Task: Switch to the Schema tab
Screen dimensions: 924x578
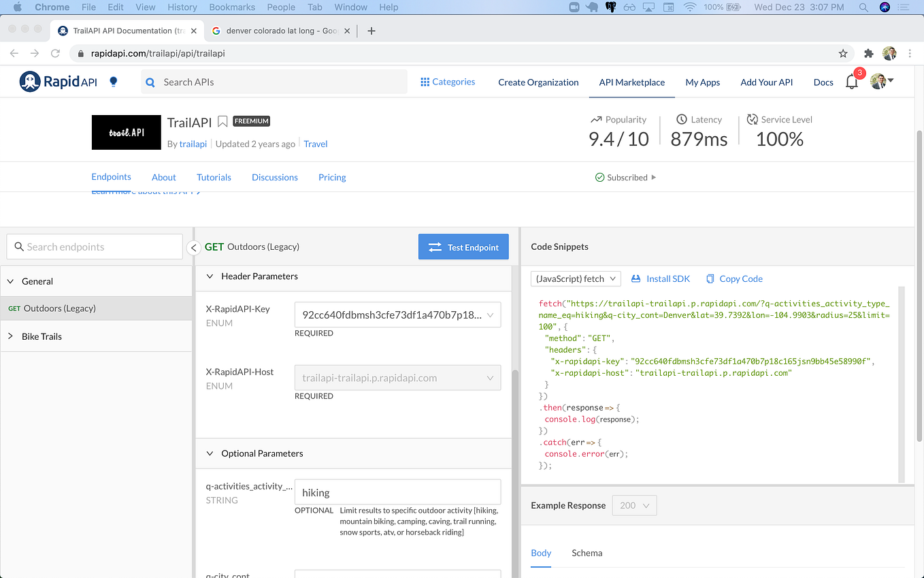Action: 587,553
